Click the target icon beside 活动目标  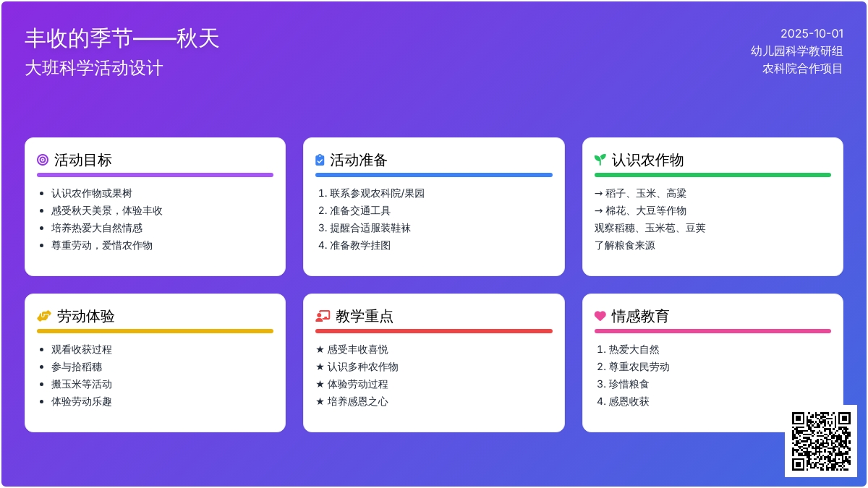click(43, 160)
